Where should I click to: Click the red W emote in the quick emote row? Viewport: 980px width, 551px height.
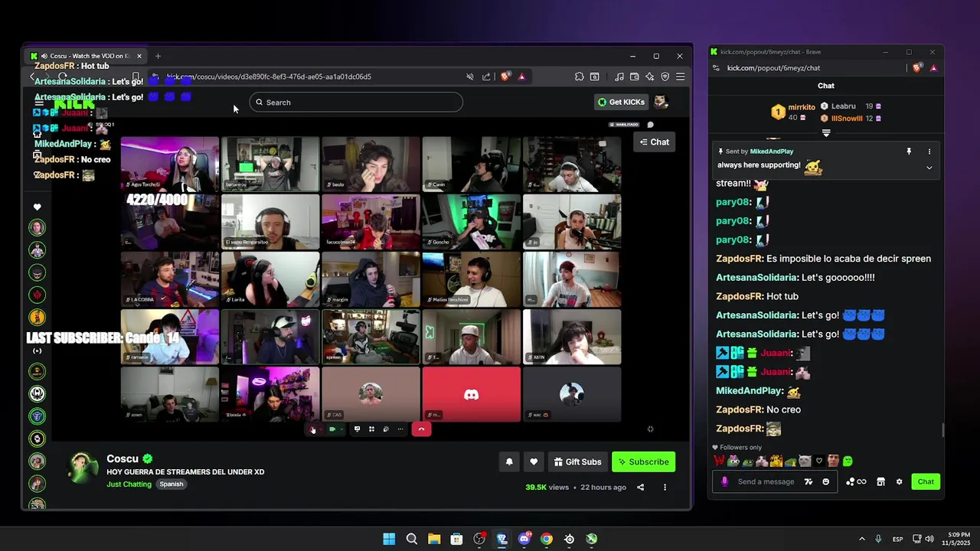[x=719, y=461]
